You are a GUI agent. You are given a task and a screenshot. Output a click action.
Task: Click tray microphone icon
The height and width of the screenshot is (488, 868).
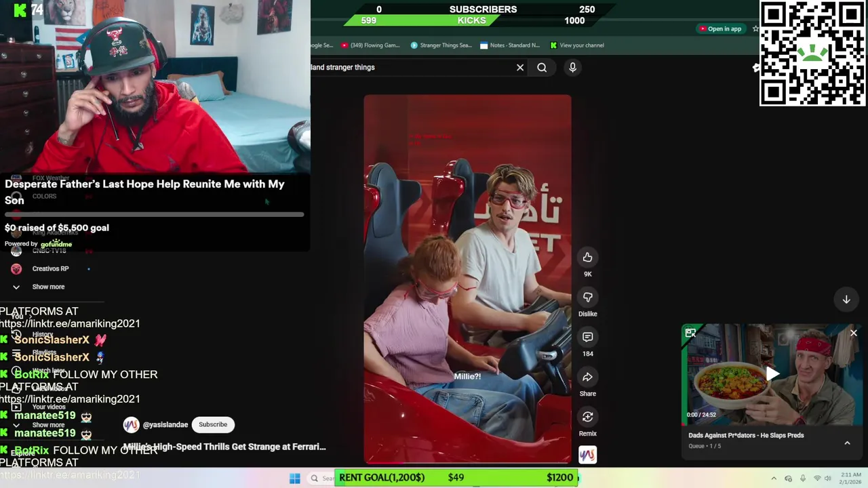803,479
